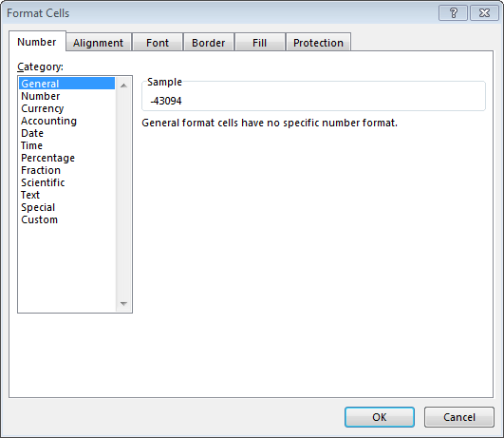Open the Protection tab

coord(318,43)
